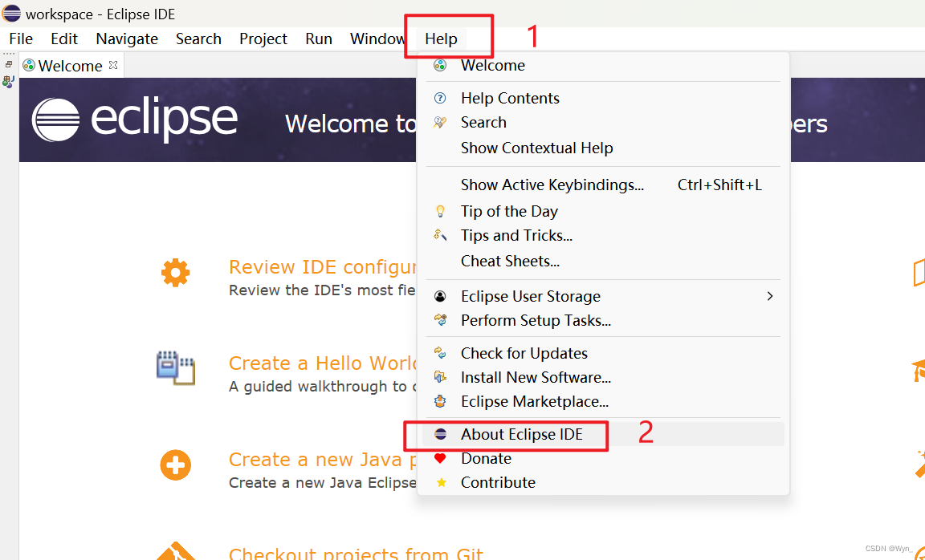925x560 pixels.
Task: Choose About Eclipse IDE
Action: (603, 434)
